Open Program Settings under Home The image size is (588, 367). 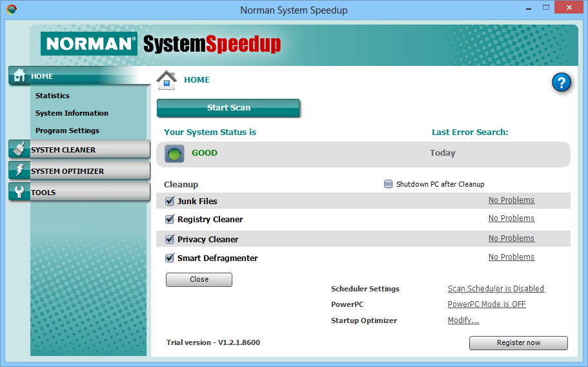pos(68,131)
